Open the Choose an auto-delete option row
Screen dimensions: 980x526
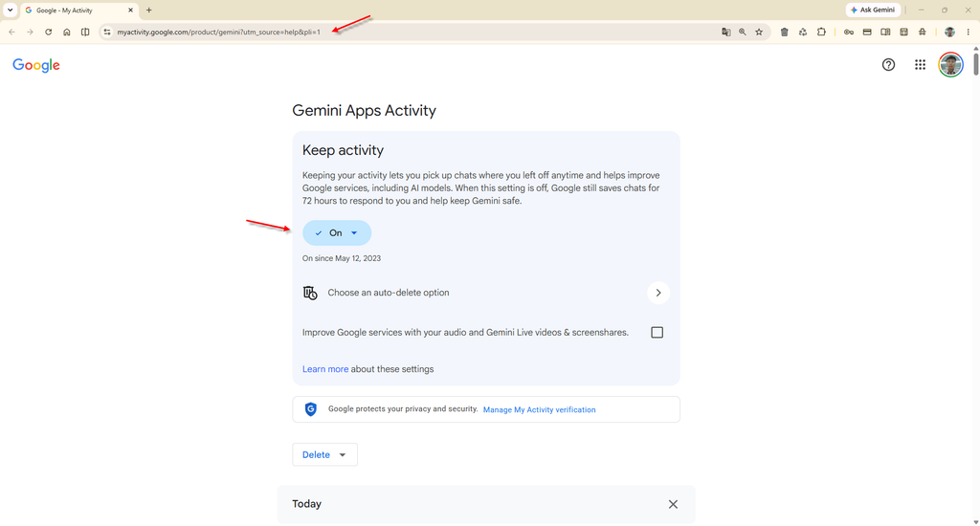[485, 293]
